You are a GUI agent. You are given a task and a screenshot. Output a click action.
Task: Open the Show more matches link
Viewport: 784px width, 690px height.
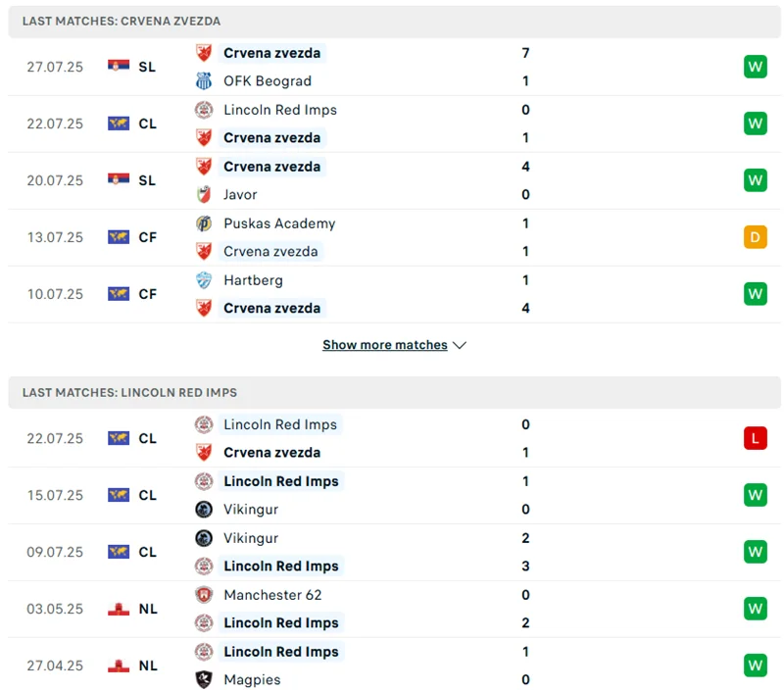click(384, 345)
